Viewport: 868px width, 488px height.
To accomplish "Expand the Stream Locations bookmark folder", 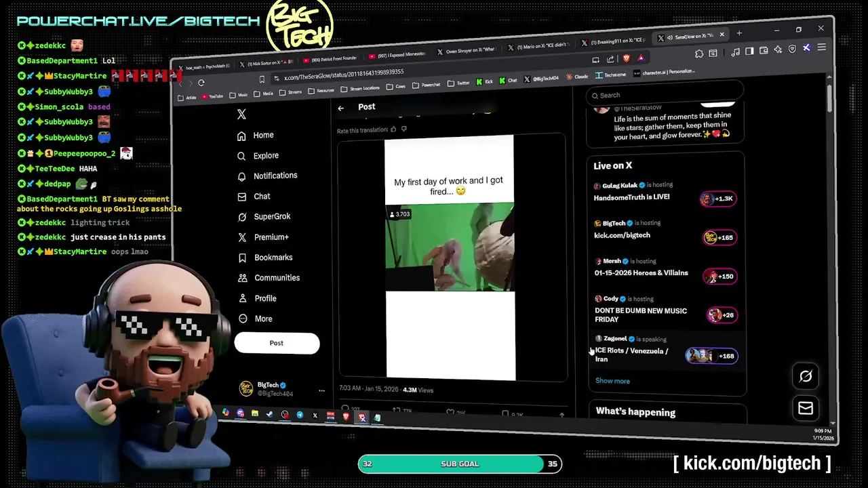I will [x=360, y=88].
